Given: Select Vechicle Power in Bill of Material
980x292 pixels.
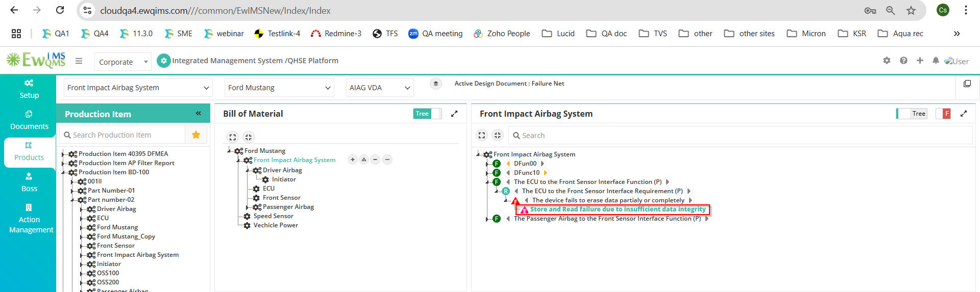Looking at the screenshot, I should pyautogui.click(x=276, y=225).
